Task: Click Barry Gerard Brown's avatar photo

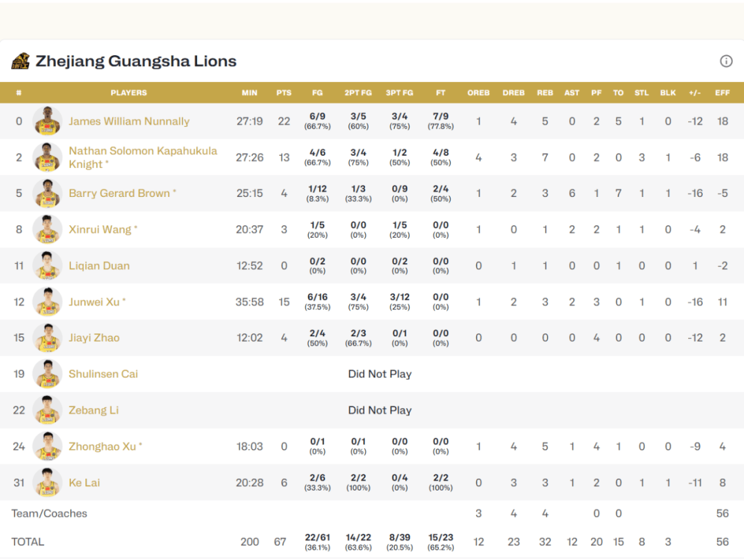Action: pyautogui.click(x=48, y=194)
